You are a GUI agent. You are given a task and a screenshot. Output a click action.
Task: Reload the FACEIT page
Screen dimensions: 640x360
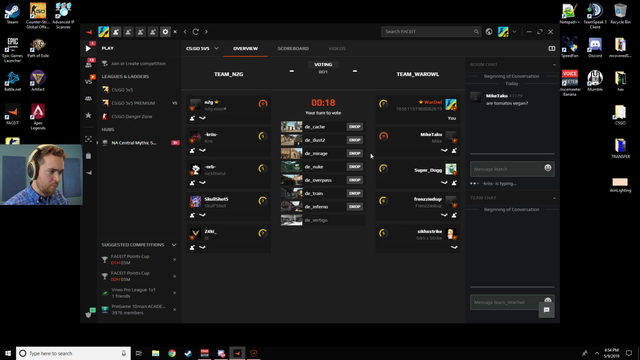click(x=196, y=32)
